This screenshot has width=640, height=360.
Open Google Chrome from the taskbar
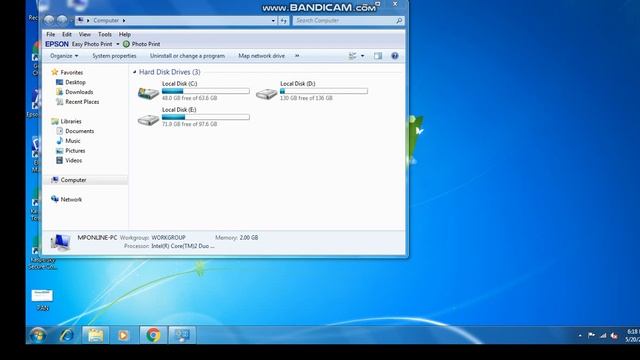pyautogui.click(x=153, y=335)
